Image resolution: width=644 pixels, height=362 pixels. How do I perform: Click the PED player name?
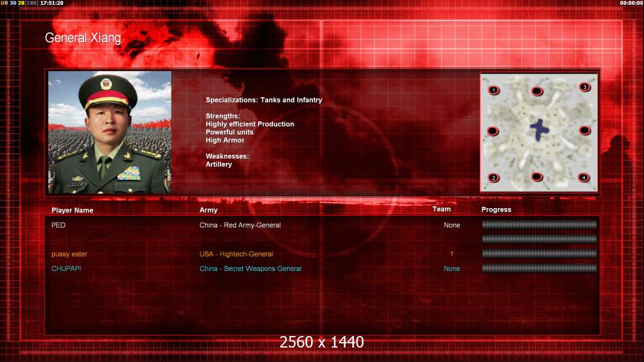click(x=59, y=225)
